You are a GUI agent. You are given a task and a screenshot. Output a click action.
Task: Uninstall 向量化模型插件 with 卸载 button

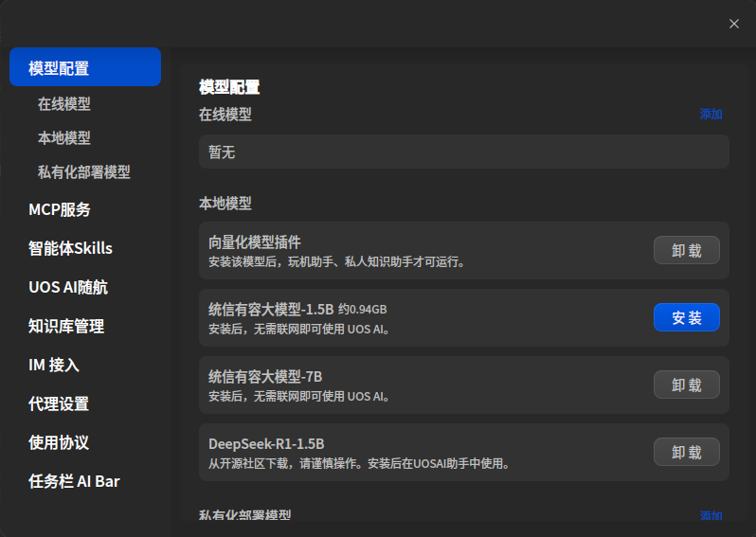click(x=687, y=250)
